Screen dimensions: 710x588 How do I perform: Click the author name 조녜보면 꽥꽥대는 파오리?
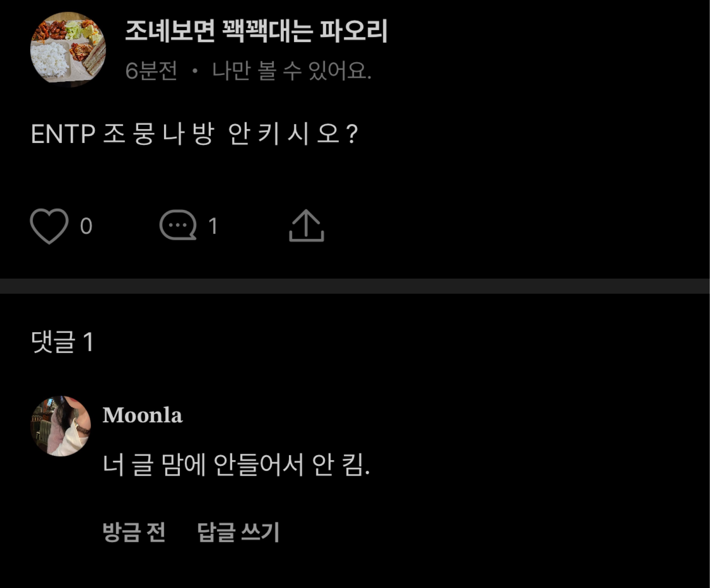pyautogui.click(x=256, y=31)
